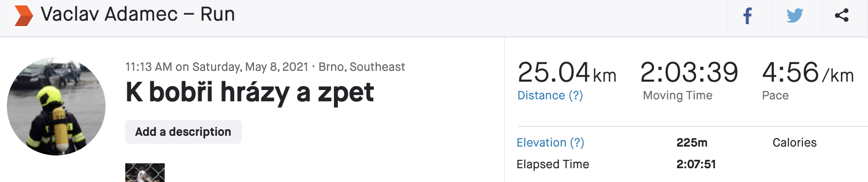Click the Saturday, May 8, 2021 date text

pyautogui.click(x=250, y=67)
